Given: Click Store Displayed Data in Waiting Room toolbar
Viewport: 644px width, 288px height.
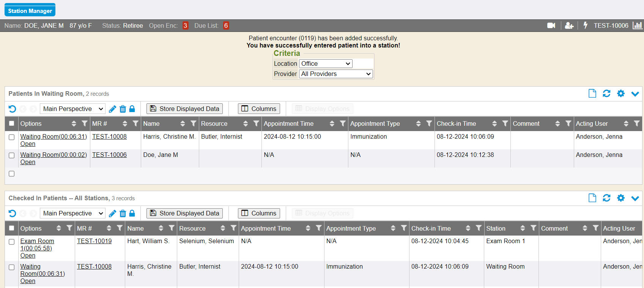Looking at the screenshot, I should click(184, 109).
